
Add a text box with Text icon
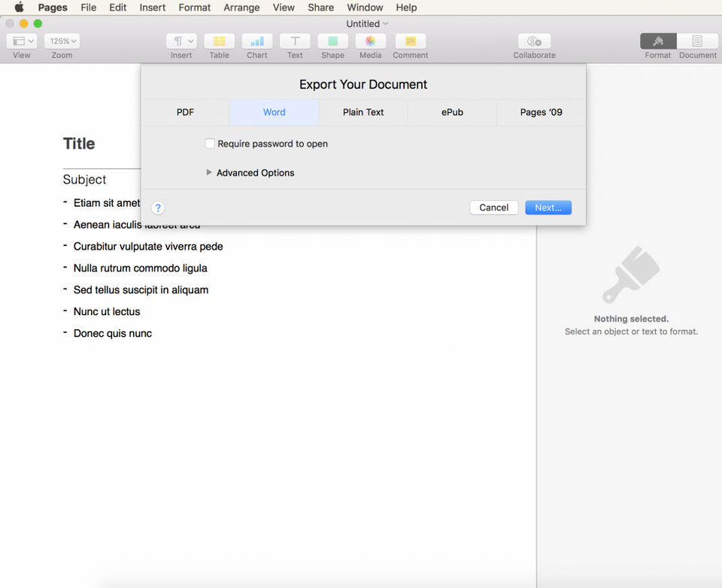(x=295, y=41)
